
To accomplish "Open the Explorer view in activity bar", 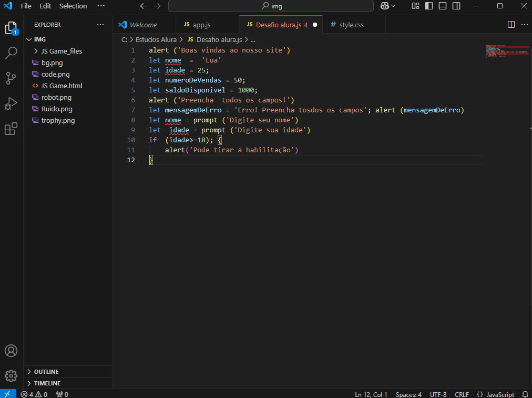I will tap(11, 28).
